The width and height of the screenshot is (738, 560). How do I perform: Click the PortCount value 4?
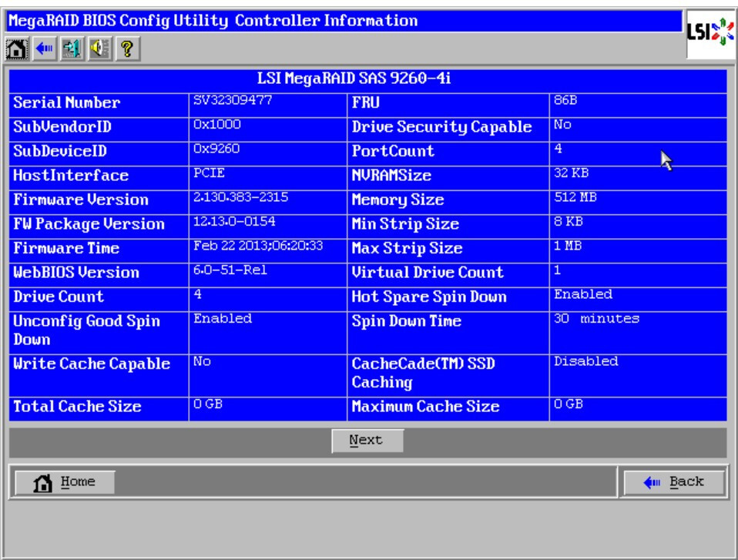tap(559, 149)
